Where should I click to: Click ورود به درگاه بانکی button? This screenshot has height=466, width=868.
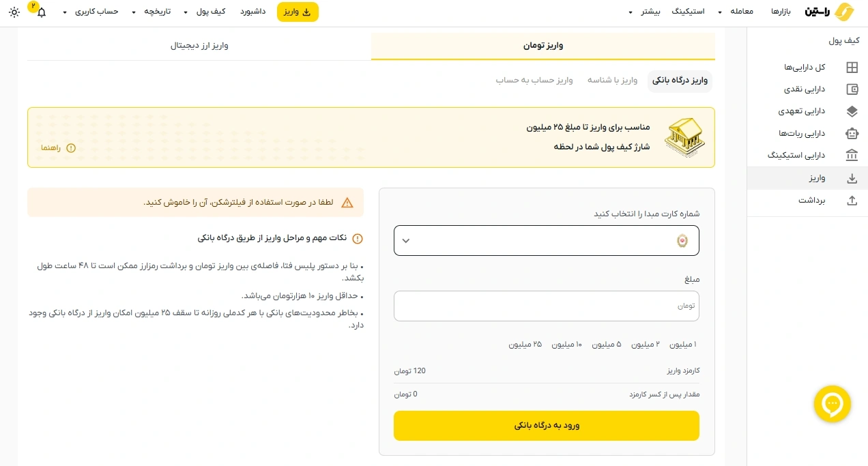click(546, 426)
